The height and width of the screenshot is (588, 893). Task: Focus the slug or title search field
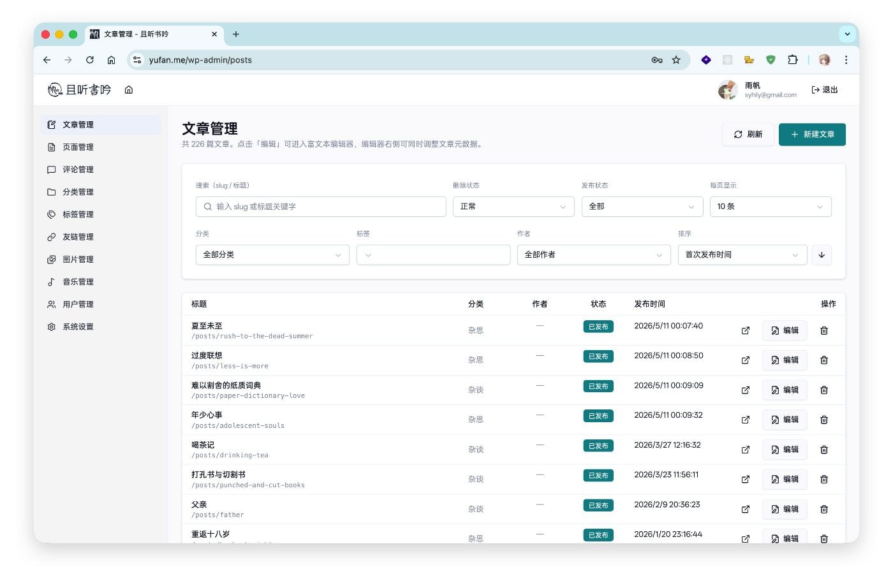tap(321, 207)
